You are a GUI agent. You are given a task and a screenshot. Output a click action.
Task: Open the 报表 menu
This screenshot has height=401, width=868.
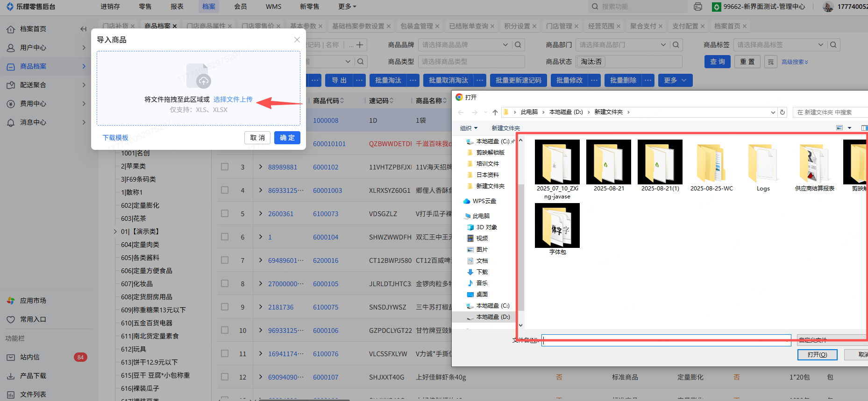pyautogui.click(x=177, y=7)
